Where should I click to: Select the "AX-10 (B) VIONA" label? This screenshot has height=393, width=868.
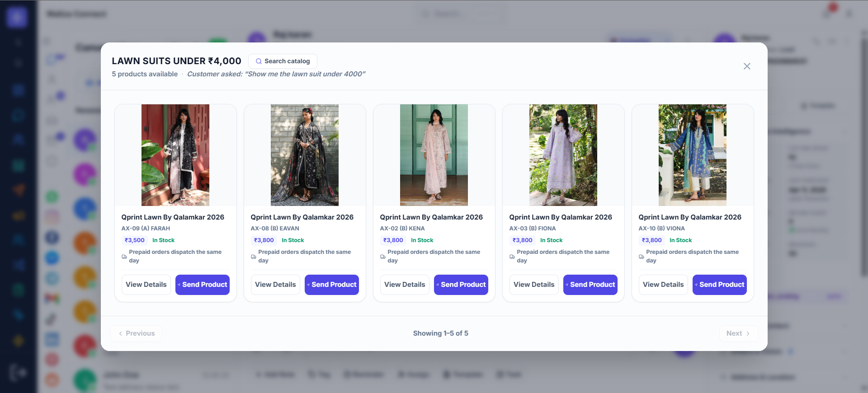pos(661,229)
